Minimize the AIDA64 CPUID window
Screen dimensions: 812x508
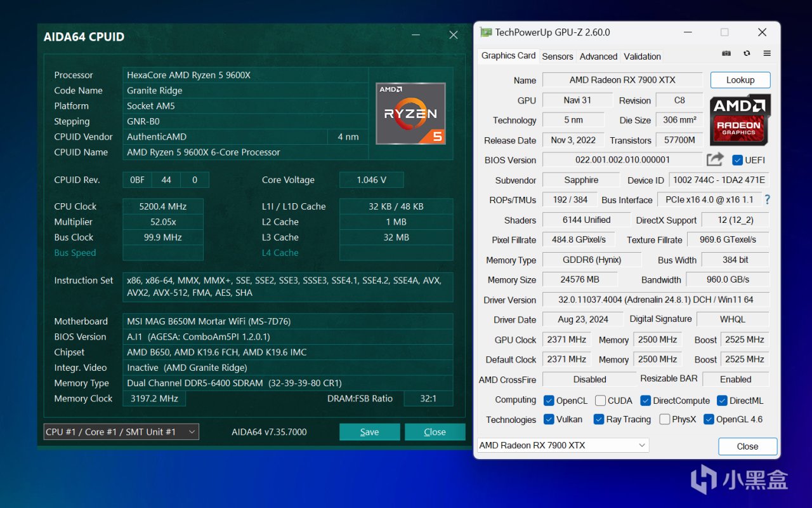coord(416,36)
